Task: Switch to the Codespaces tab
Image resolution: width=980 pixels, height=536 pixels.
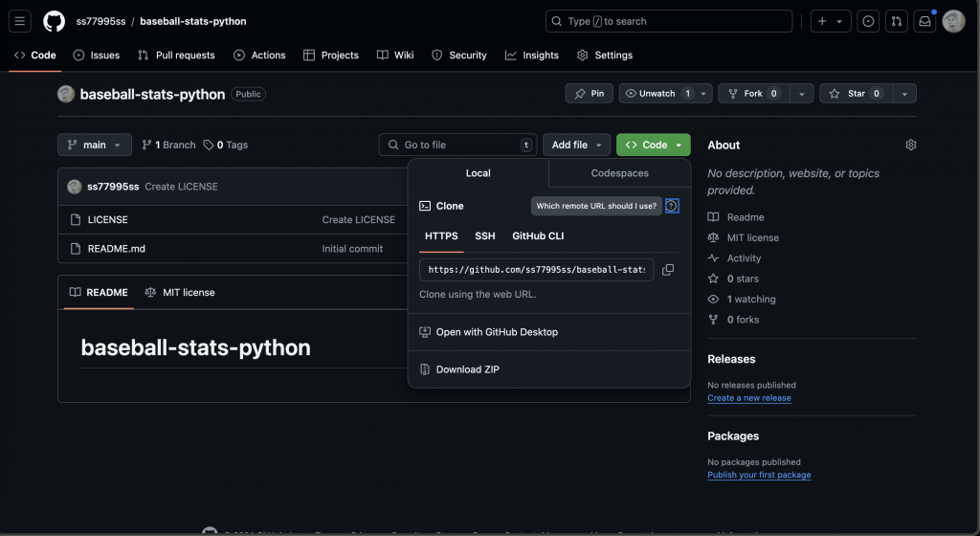Action: 619,173
